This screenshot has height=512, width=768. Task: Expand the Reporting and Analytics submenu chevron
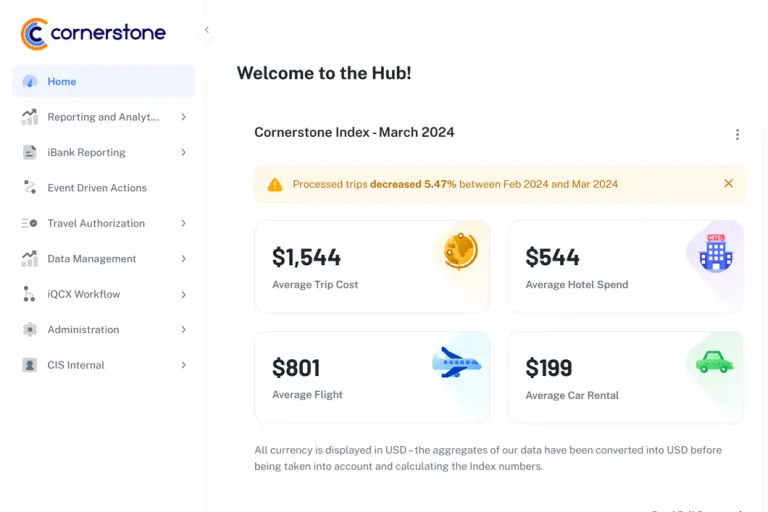[x=184, y=117]
